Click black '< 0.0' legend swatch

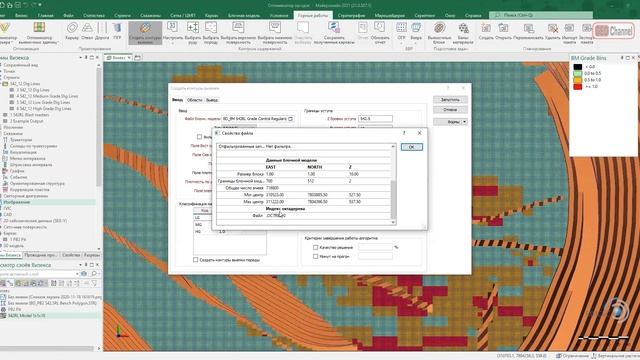pos(578,67)
